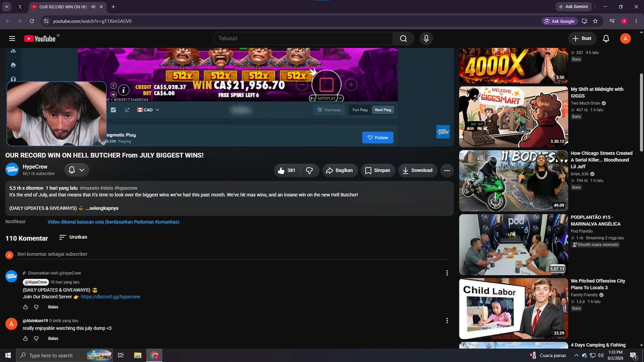Click the Bagikan share button
This screenshot has height=362, width=644.
click(339, 171)
